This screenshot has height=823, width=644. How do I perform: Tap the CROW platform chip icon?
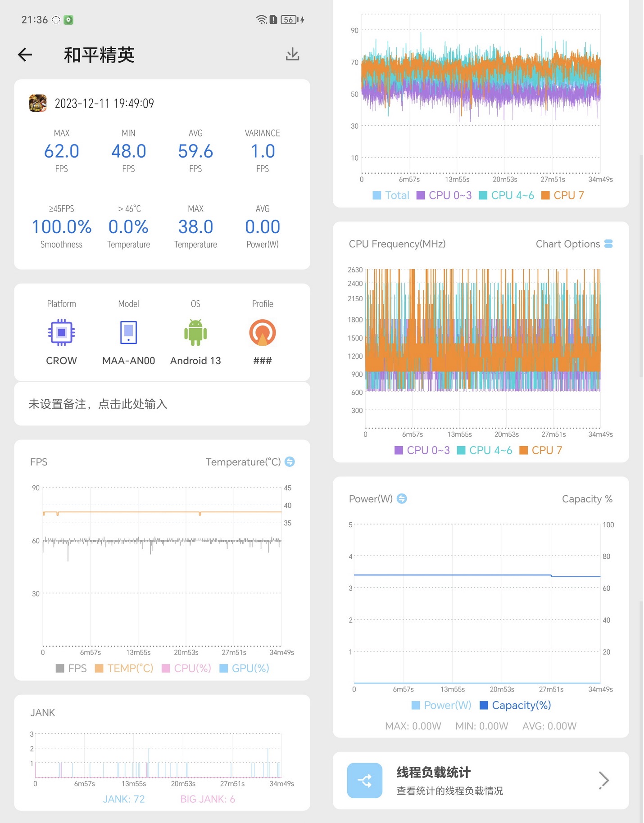click(x=62, y=332)
